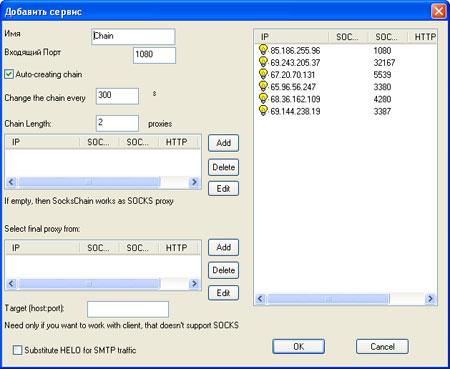Click the Chain Length input box

(117, 123)
